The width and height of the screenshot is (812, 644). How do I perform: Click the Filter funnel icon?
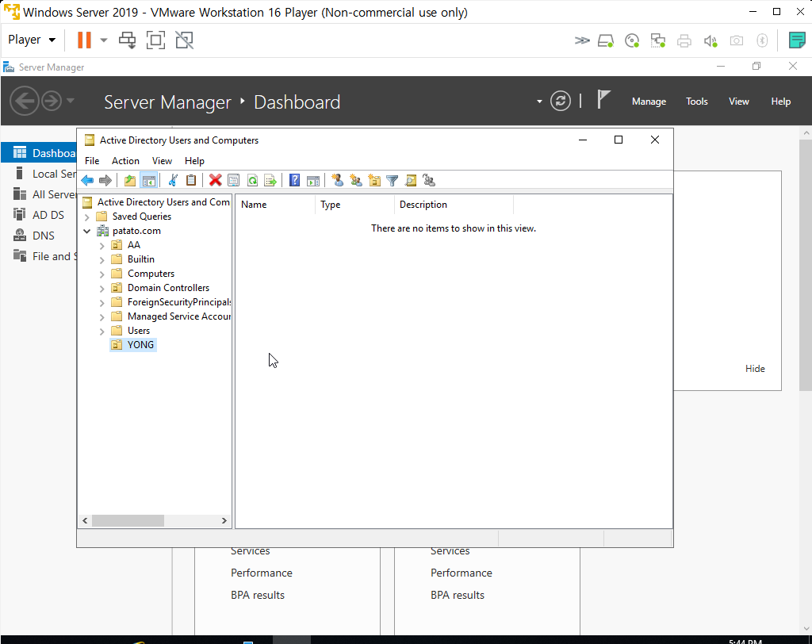point(393,180)
